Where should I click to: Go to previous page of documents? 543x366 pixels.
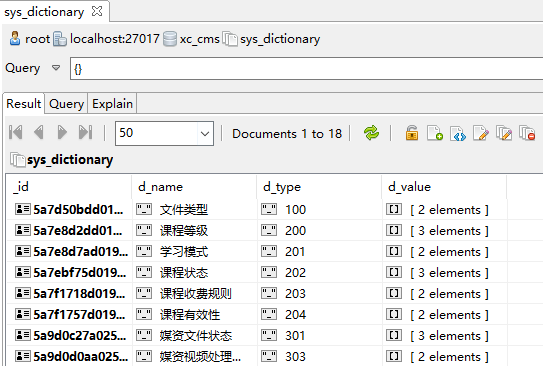(39, 133)
